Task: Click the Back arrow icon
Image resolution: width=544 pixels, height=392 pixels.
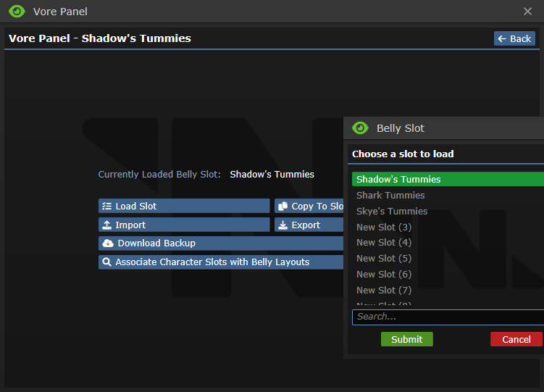Action: tap(502, 38)
